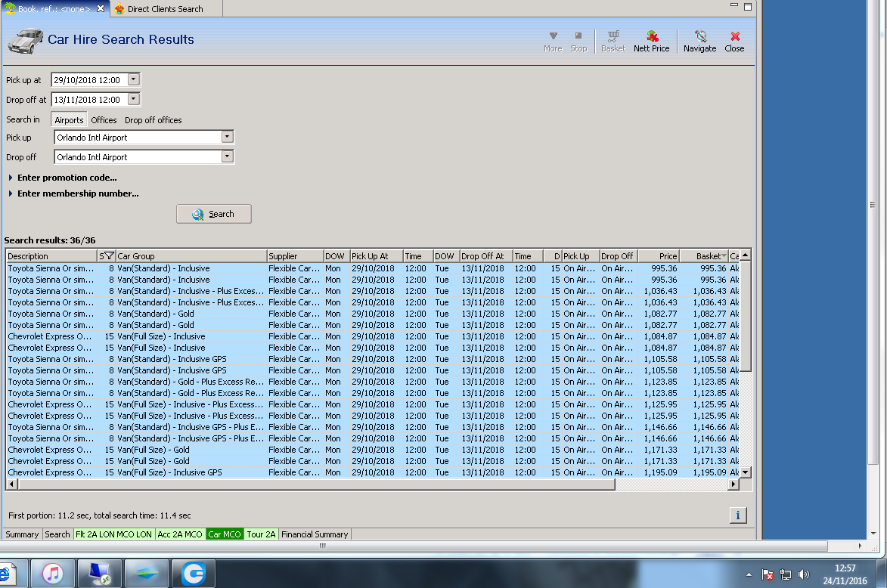Open the Pick up at date dropdown
The height and width of the screenshot is (588, 887).
coord(134,79)
